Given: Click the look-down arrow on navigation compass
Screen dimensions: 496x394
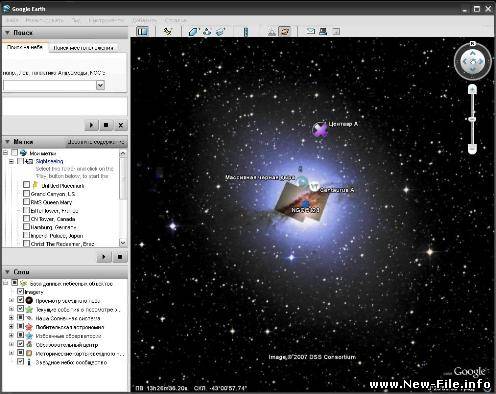Looking at the screenshot, I should pos(473,70).
